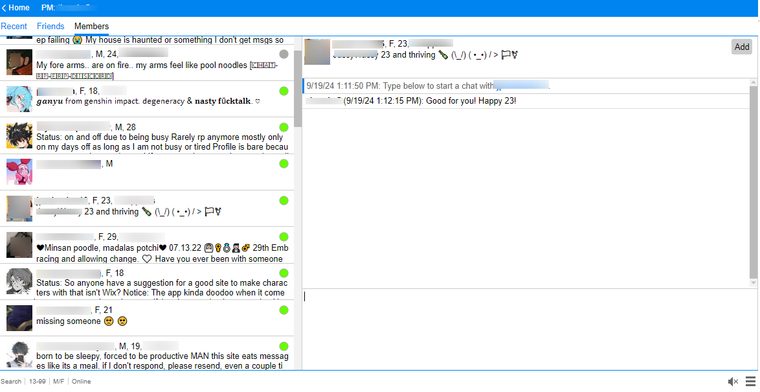Click '23 and thriving' text in chat header
Image resolution: width=760 pixels, height=392 pixels.
[408, 55]
